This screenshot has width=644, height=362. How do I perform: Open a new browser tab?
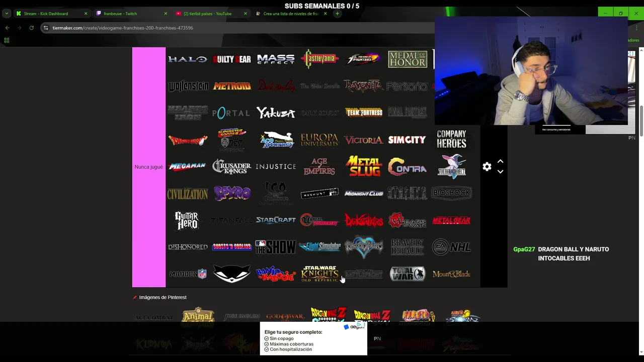337,14
